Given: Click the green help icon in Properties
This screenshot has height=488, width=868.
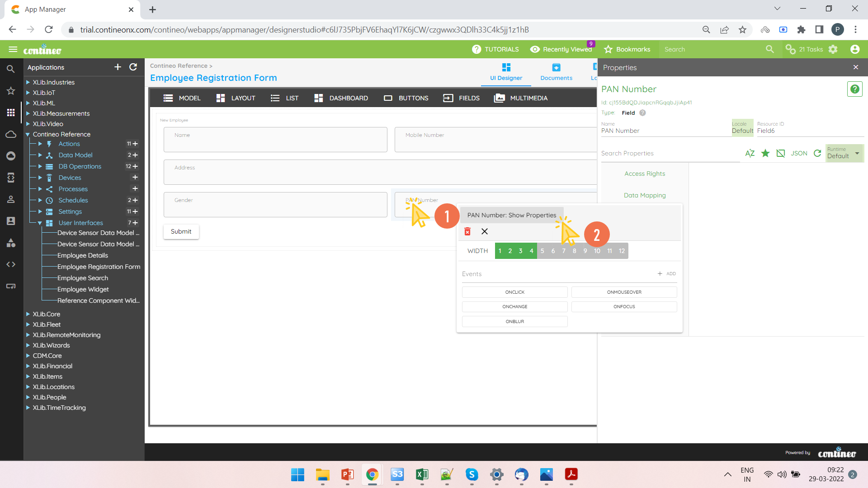Looking at the screenshot, I should [854, 89].
